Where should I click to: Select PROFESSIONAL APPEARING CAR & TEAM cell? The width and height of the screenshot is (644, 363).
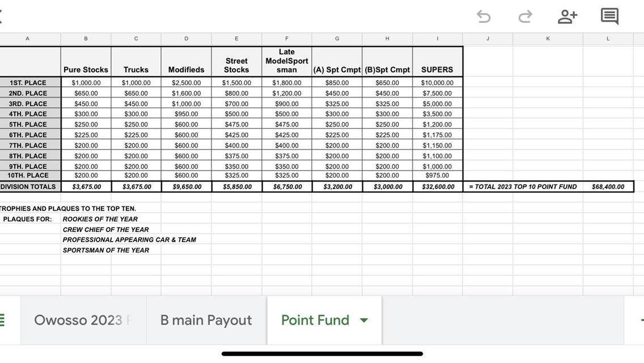(x=129, y=240)
